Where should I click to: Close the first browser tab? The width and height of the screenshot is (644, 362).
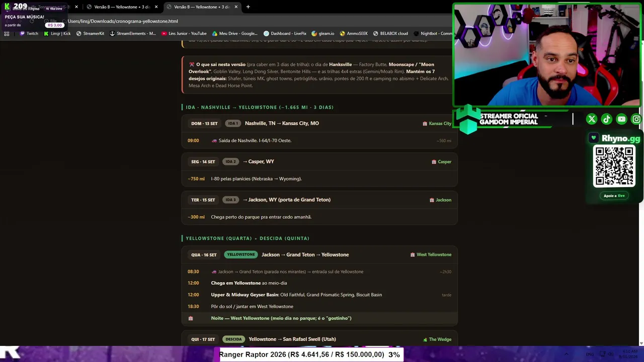tap(76, 7)
